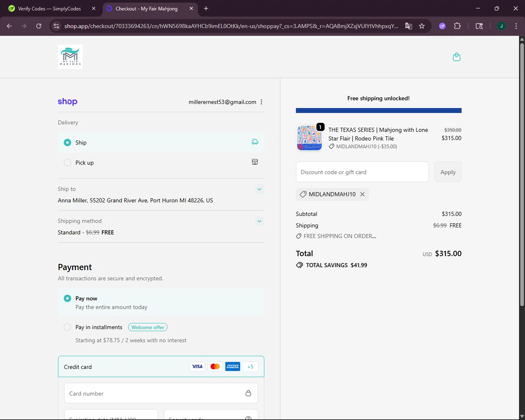Viewport: 525px width, 420px height.
Task: Switch to Checkout - My Fair Mahjong tab
Action: [x=150, y=8]
